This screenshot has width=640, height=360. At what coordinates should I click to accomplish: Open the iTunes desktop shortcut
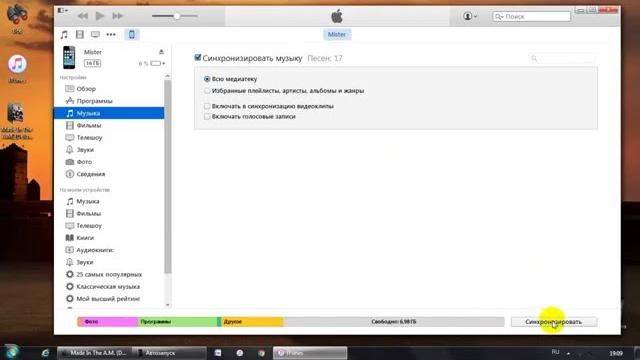click(17, 69)
